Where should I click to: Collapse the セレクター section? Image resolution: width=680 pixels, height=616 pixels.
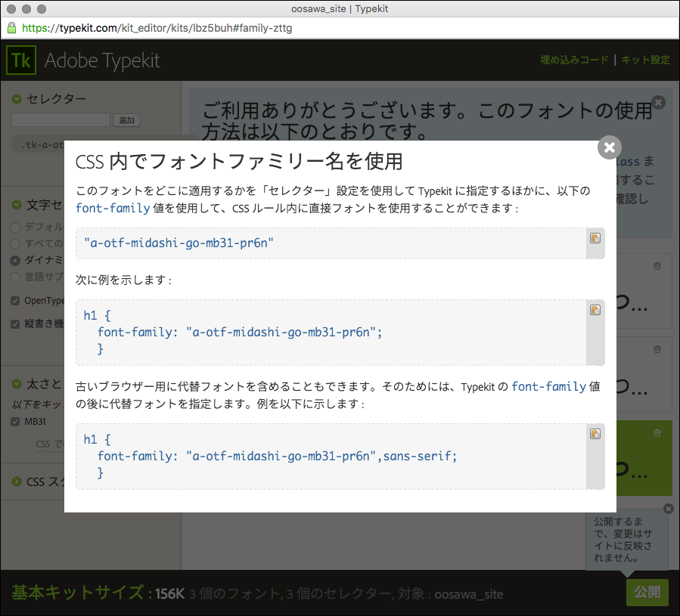(17, 99)
